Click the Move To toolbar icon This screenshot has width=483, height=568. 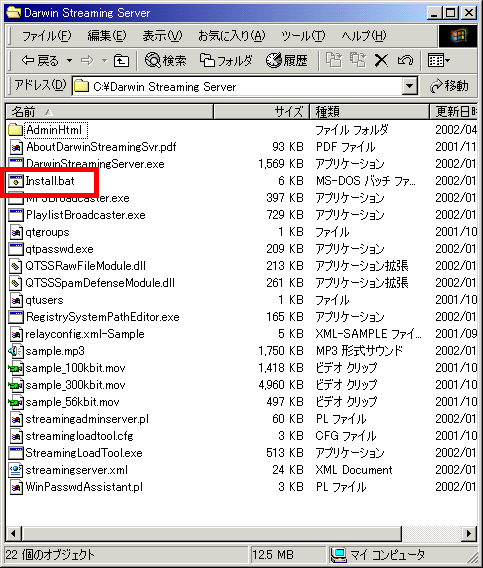click(333, 60)
